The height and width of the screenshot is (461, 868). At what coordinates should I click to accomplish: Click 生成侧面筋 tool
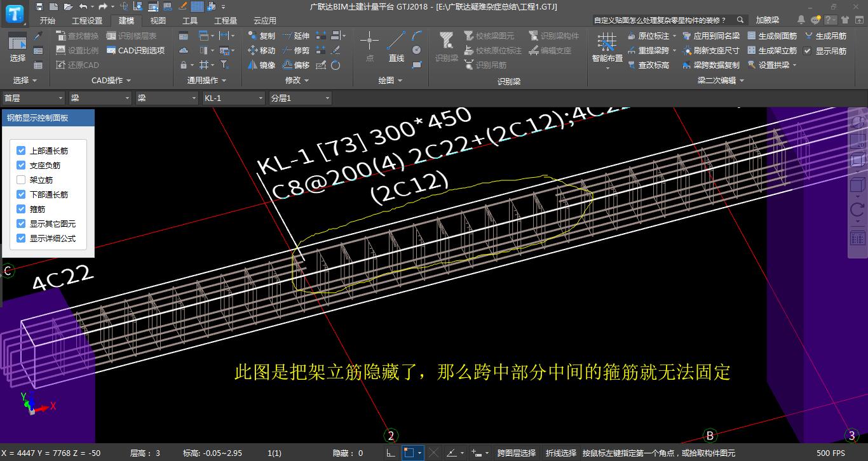tap(772, 36)
